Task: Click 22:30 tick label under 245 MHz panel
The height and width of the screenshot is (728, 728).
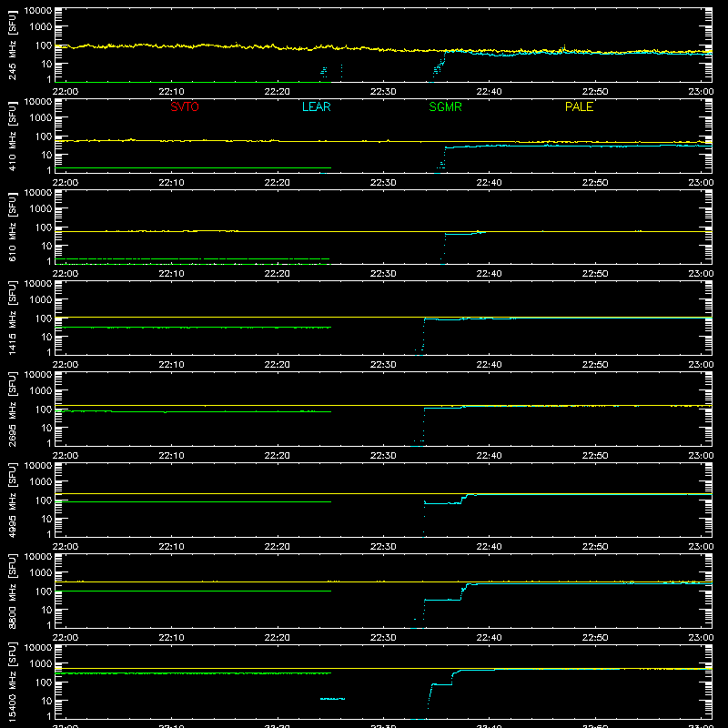Action: [x=383, y=92]
